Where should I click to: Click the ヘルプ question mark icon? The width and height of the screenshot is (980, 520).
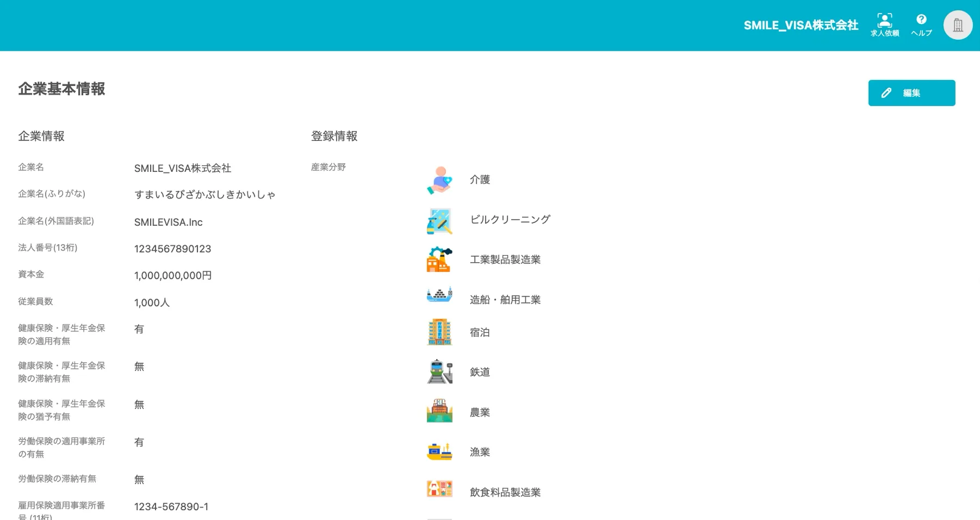pyautogui.click(x=921, y=18)
